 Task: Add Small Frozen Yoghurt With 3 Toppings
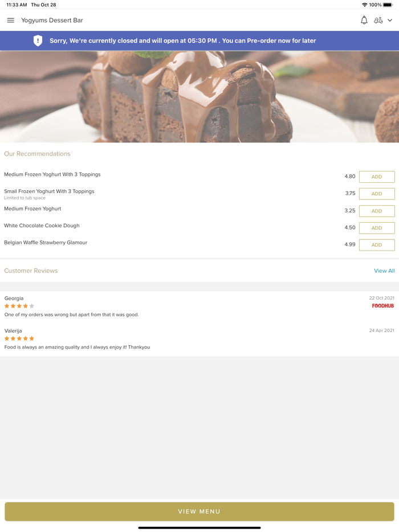tap(377, 194)
